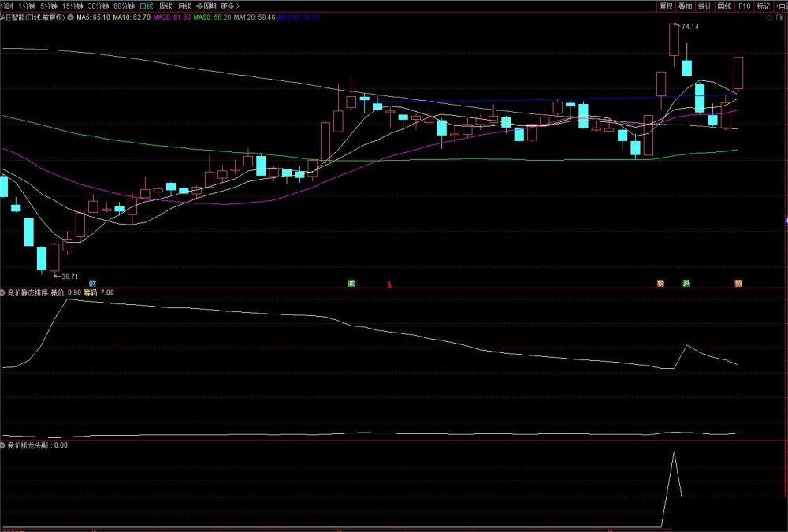This screenshot has width=788, height=532.
Task: Click the 竞价抓龙头副 : 0.00 label
Action: 38,445
